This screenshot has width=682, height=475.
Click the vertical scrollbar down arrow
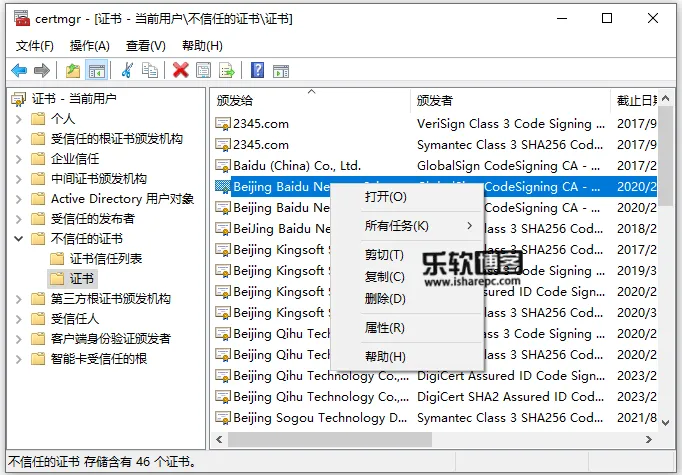tap(665, 422)
